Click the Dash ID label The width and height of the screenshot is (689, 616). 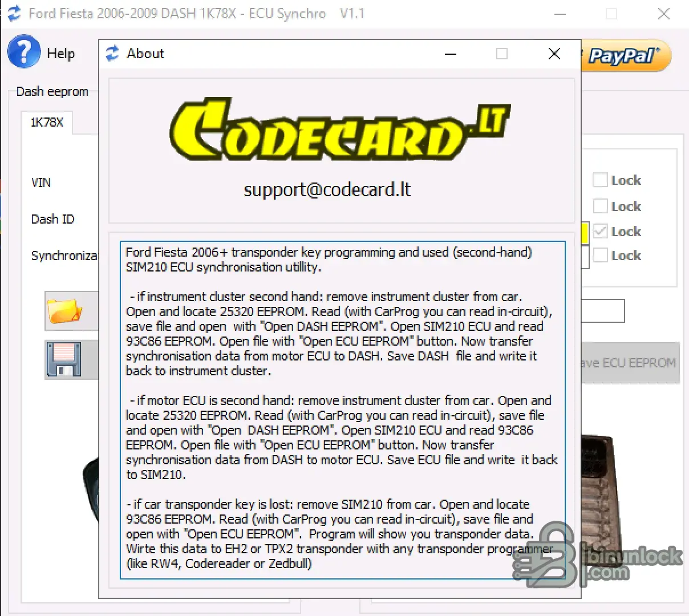coord(53,219)
